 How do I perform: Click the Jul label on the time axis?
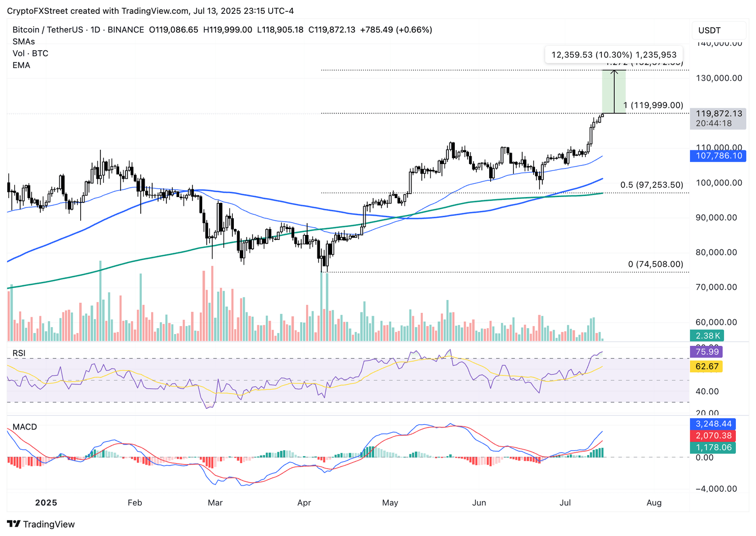[565, 502]
